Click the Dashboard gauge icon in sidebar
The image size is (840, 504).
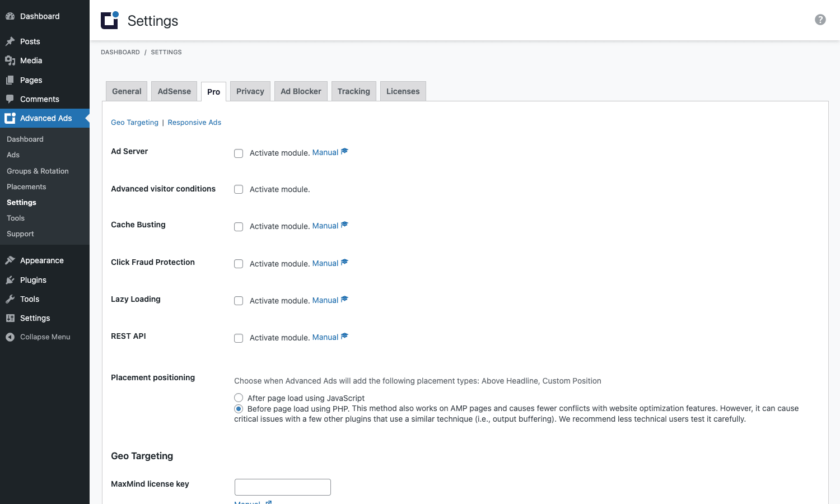click(10, 16)
